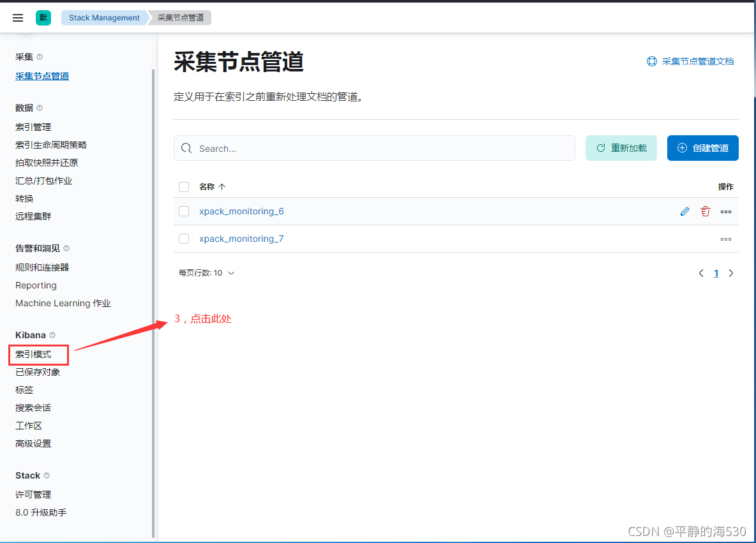Screen dimensions: 756x543
Task: Open 汇总/打包作业 in sidebar
Action: [44, 181]
